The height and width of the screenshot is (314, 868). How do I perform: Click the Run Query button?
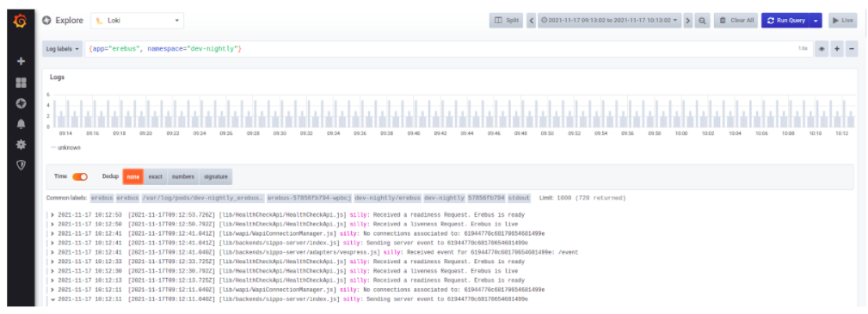click(x=785, y=21)
